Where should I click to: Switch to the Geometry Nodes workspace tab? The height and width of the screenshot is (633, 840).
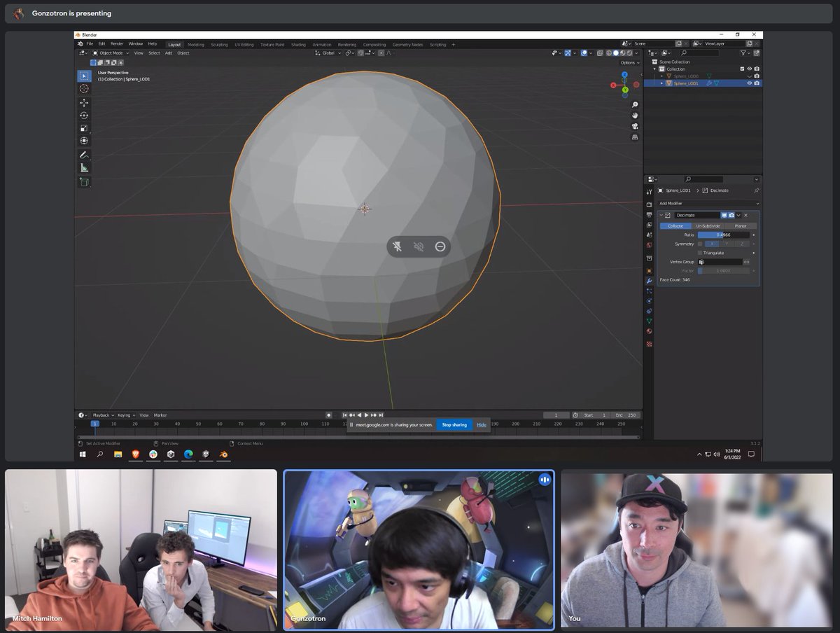point(407,44)
